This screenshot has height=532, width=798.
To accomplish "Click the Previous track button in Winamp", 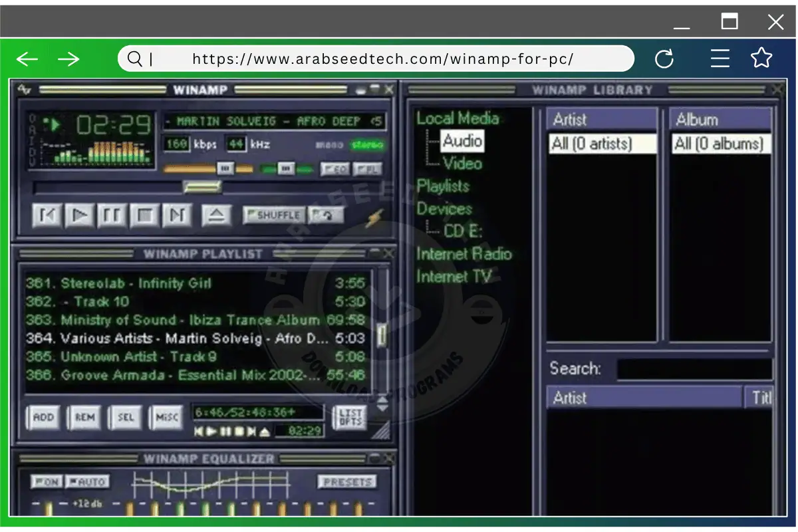I will tap(48, 215).
